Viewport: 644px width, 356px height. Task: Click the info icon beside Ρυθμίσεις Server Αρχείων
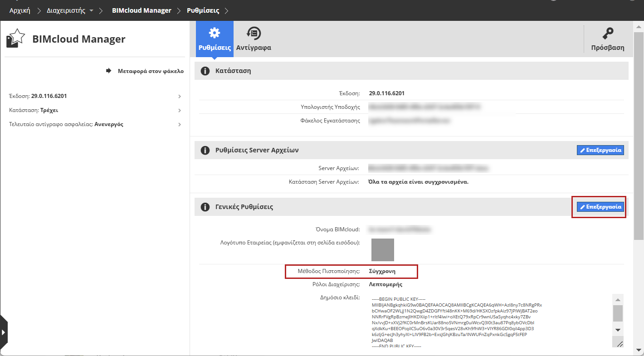(x=205, y=150)
